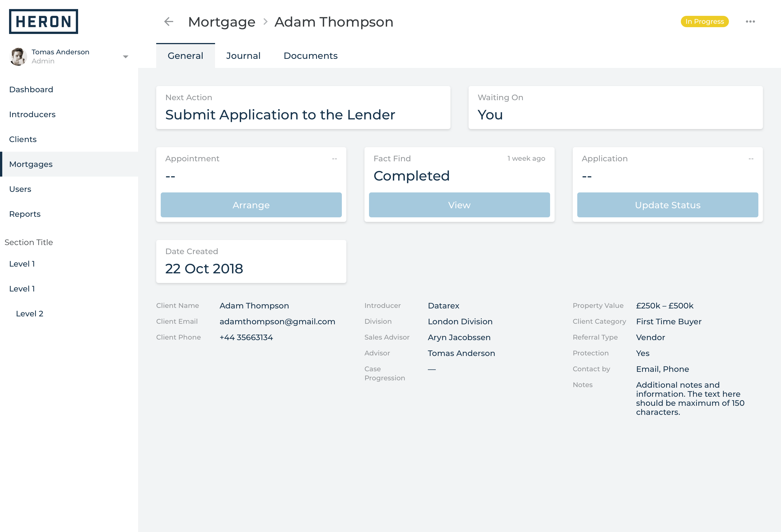Click the Next Action card
The width and height of the screenshot is (781, 532).
tap(303, 108)
